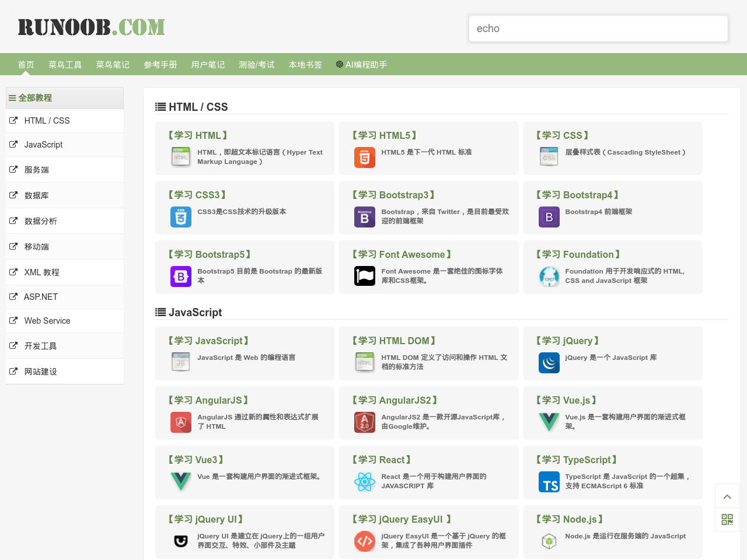Image resolution: width=747 pixels, height=560 pixels.
Task: Click the back-to-top arrow button
Action: tap(727, 496)
